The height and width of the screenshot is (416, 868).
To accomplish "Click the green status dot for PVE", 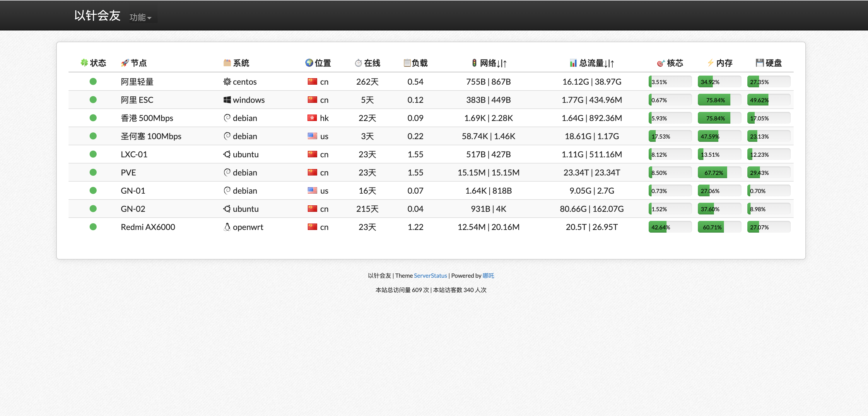I will (93, 173).
